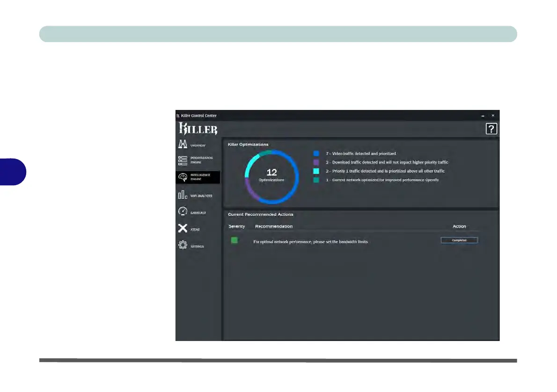Screen dimensions: 557x392
Task: Click the Recommendation column header
Action: click(274, 226)
